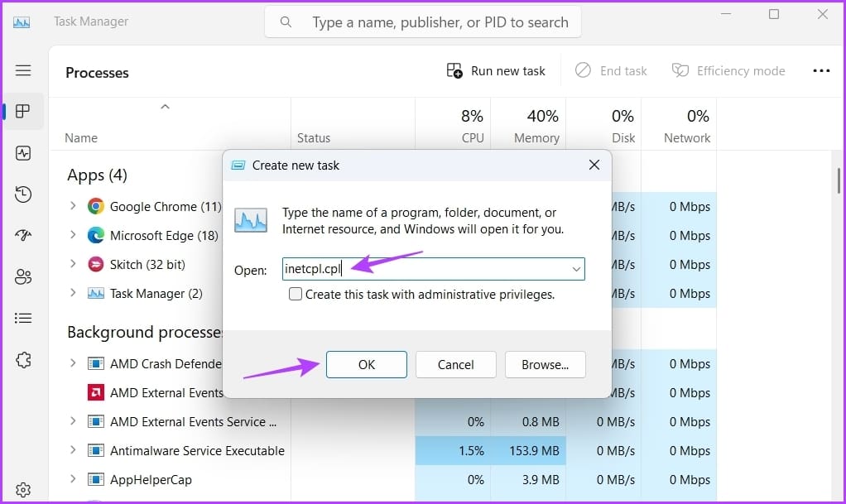Toggle Efficiency mode in the toolbar
The width and height of the screenshot is (846, 504).
[728, 70]
